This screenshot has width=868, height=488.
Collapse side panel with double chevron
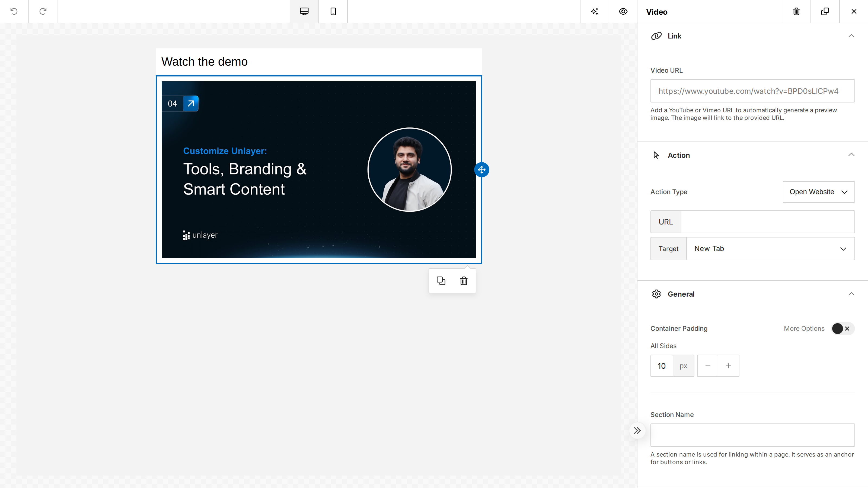click(x=637, y=431)
